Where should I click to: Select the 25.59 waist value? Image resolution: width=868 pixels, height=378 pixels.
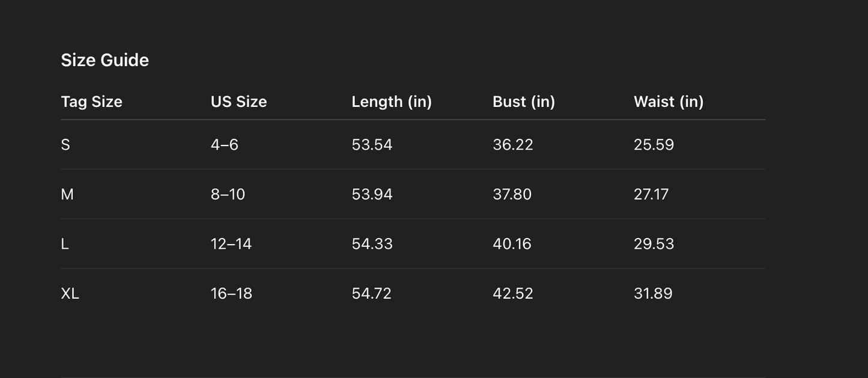[654, 145]
